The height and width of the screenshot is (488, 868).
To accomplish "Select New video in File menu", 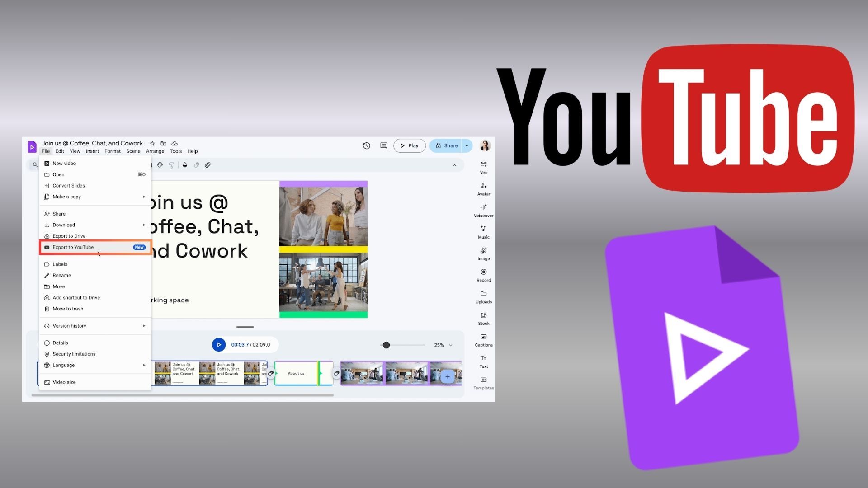I will 95,164.
